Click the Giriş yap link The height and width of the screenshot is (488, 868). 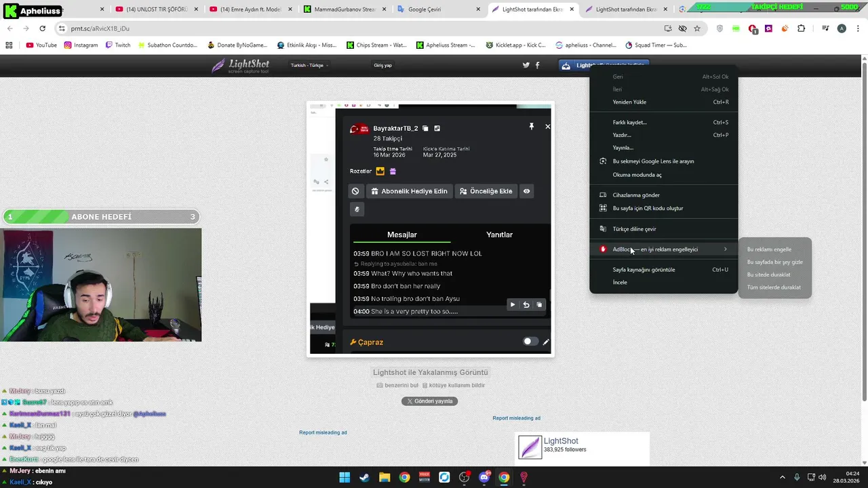click(382, 65)
